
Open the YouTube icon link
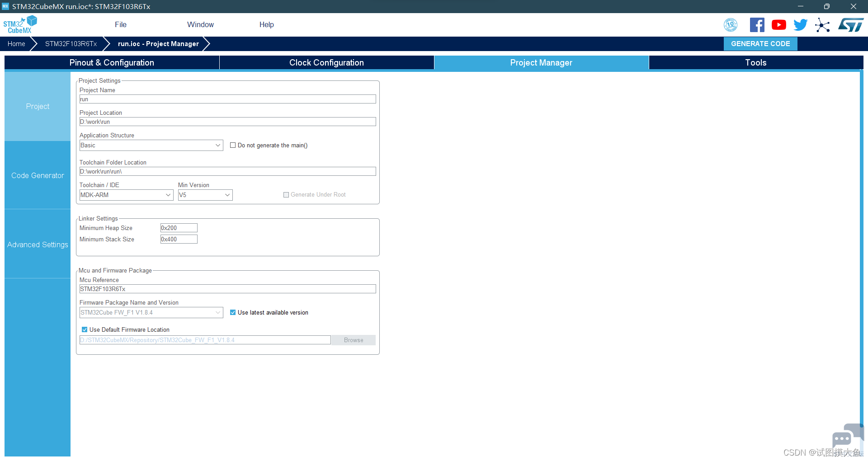point(778,25)
